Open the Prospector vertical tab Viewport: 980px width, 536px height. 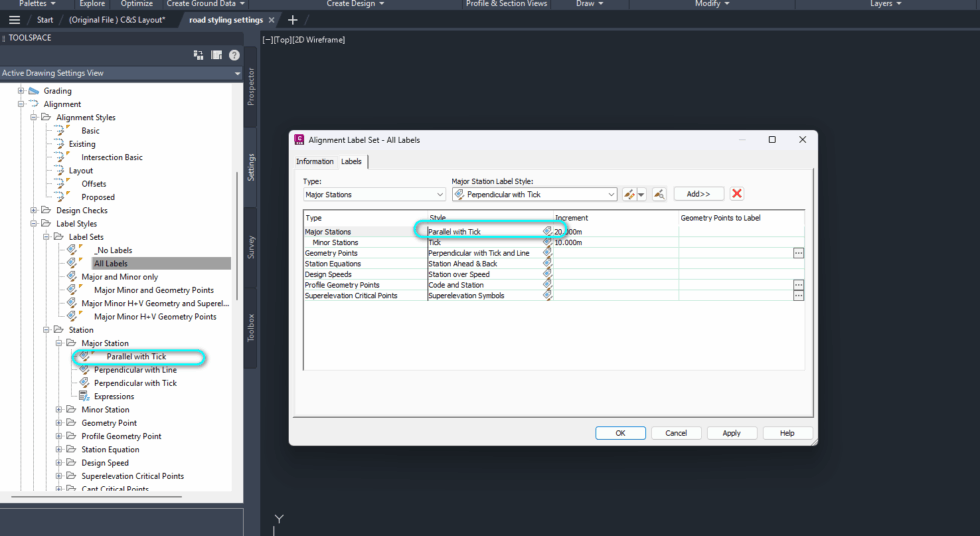point(251,87)
